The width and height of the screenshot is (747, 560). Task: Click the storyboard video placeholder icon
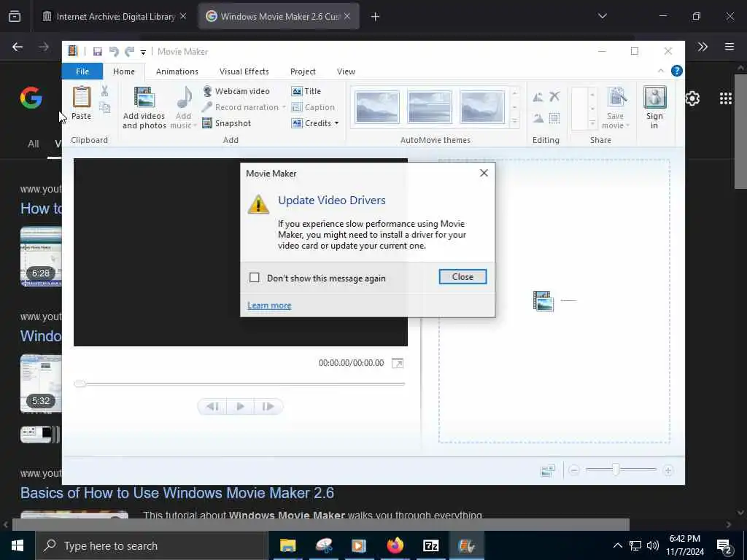[543, 301]
